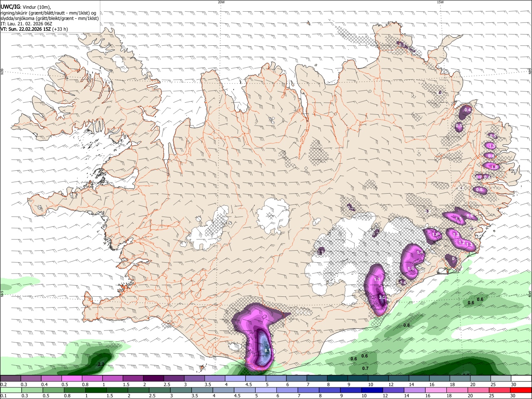Click the "15W" longitude label
532x399 pixels.
pos(440,2)
